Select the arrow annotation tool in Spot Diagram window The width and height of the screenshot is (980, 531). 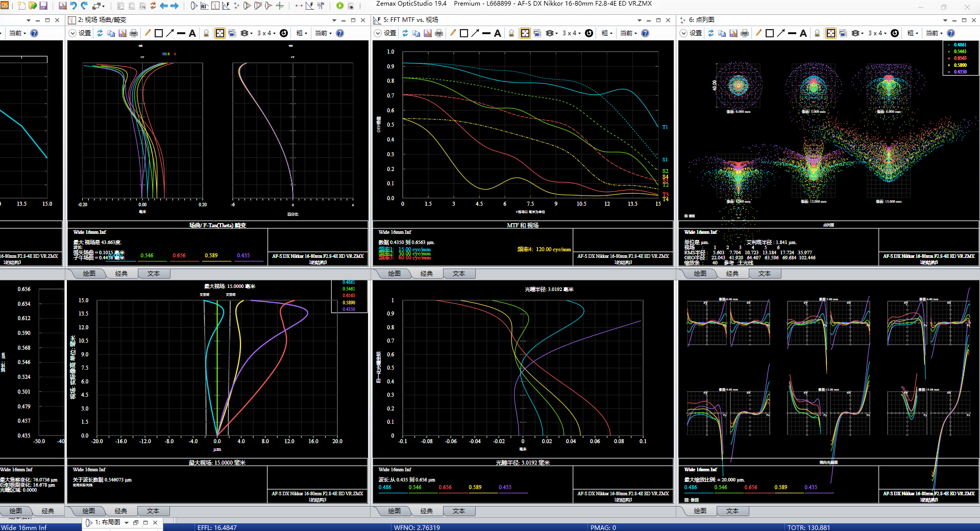(x=781, y=33)
